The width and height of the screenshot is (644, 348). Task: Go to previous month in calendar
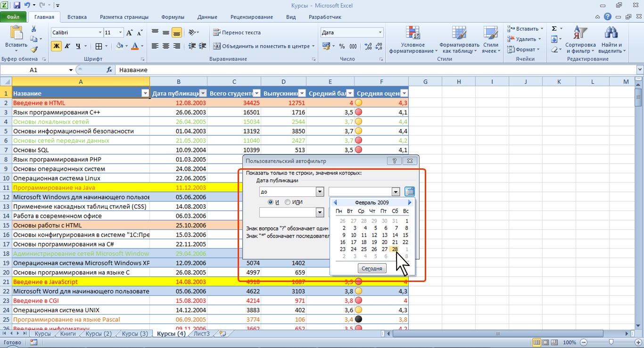pos(335,202)
